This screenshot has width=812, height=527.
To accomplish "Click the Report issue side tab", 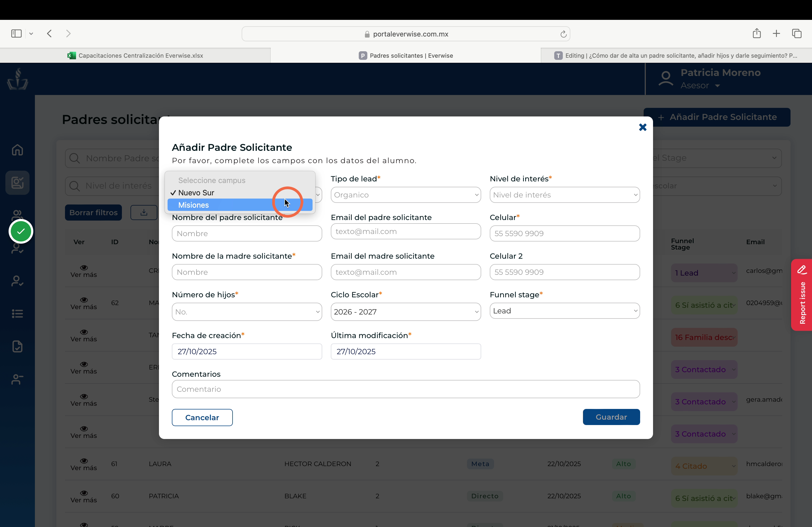I will point(802,295).
